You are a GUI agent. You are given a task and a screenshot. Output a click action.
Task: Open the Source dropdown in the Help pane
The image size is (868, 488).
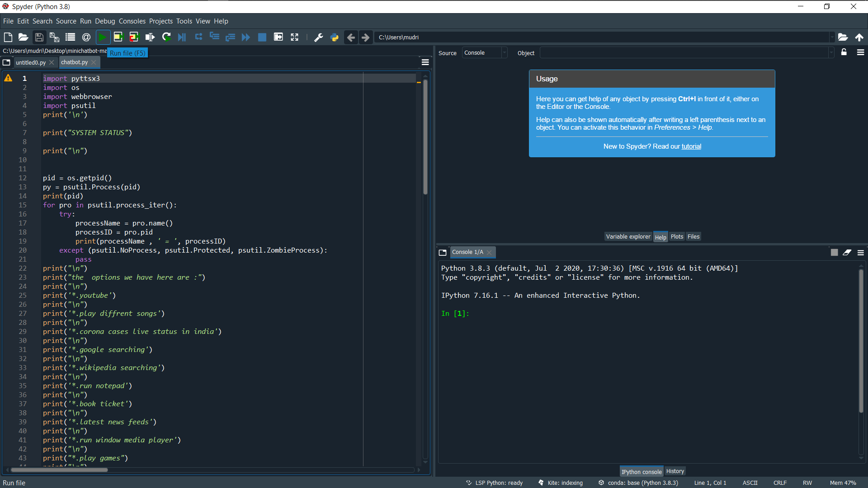(484, 52)
